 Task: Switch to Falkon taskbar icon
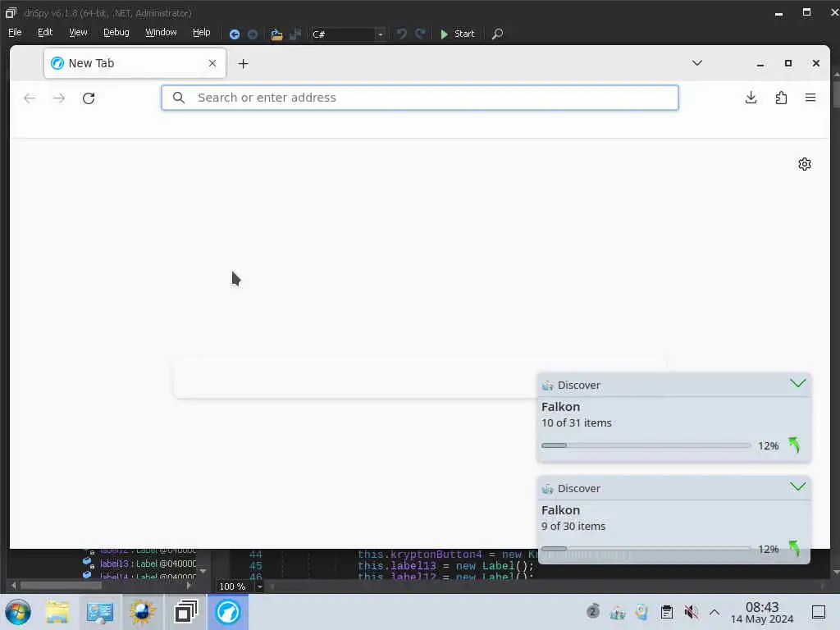pos(228,612)
